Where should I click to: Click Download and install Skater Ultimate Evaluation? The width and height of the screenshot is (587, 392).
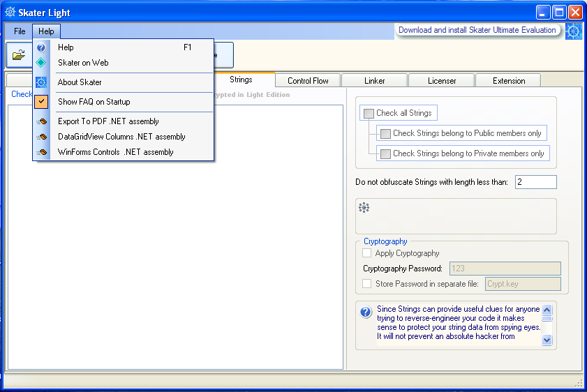(x=477, y=30)
